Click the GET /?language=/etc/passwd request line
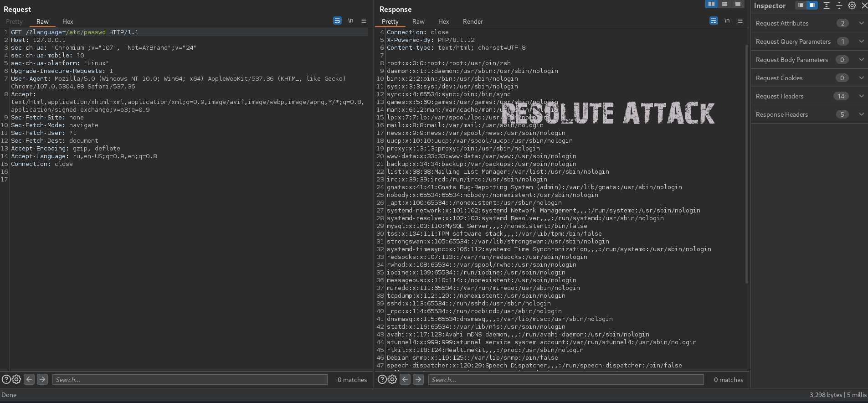 [75, 32]
